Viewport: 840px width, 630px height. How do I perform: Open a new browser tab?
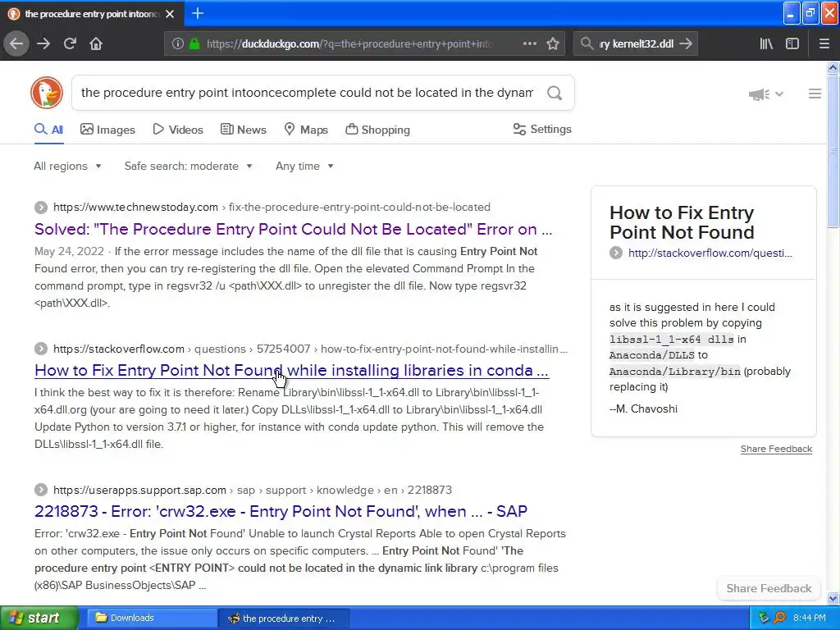(198, 13)
